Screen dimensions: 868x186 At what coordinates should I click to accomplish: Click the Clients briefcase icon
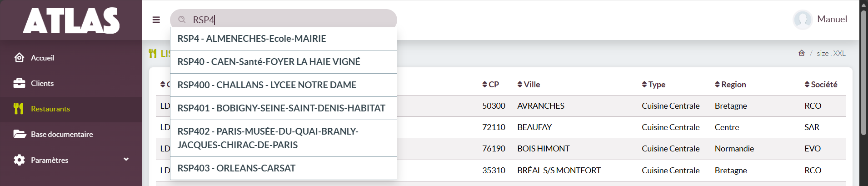[x=19, y=83]
